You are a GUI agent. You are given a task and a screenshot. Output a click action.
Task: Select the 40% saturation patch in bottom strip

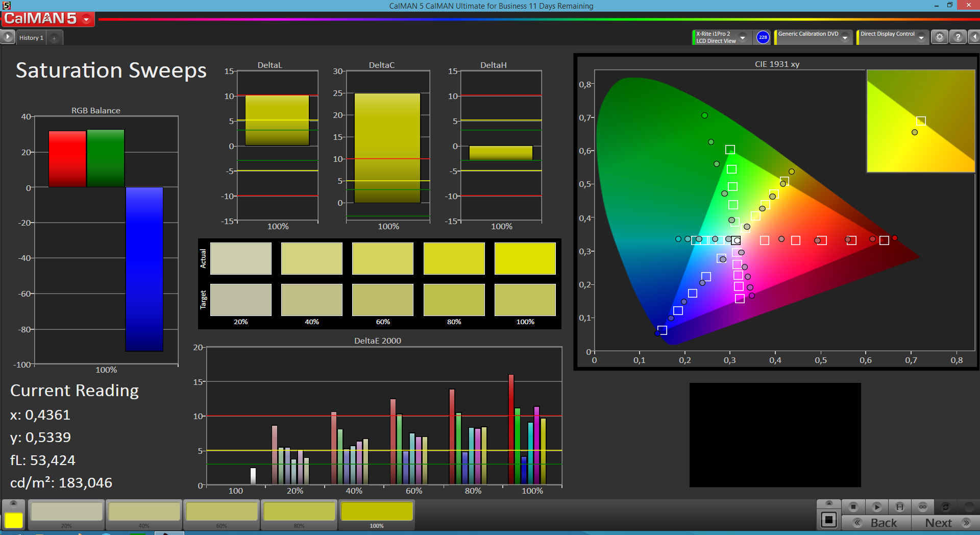[x=144, y=515]
